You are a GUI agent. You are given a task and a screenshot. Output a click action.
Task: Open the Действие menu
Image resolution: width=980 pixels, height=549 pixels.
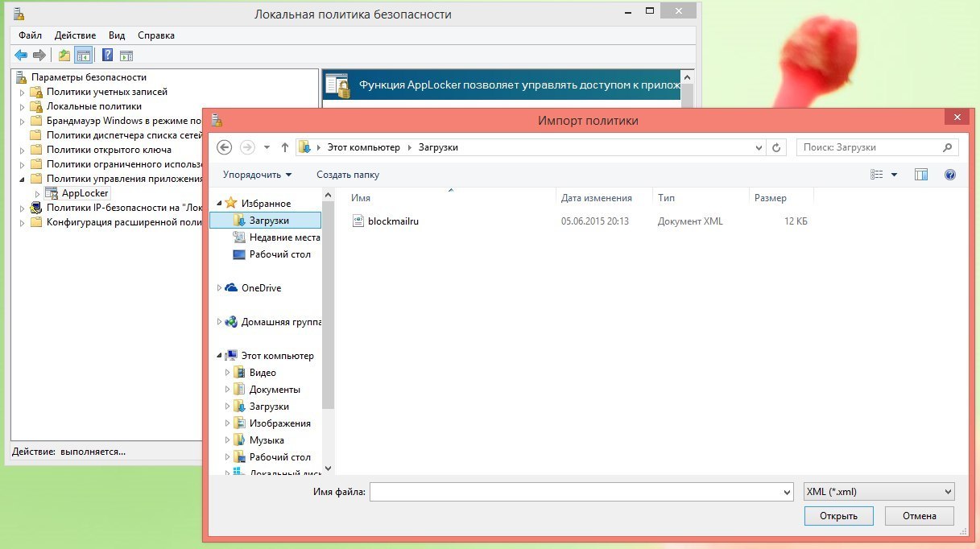(x=75, y=35)
